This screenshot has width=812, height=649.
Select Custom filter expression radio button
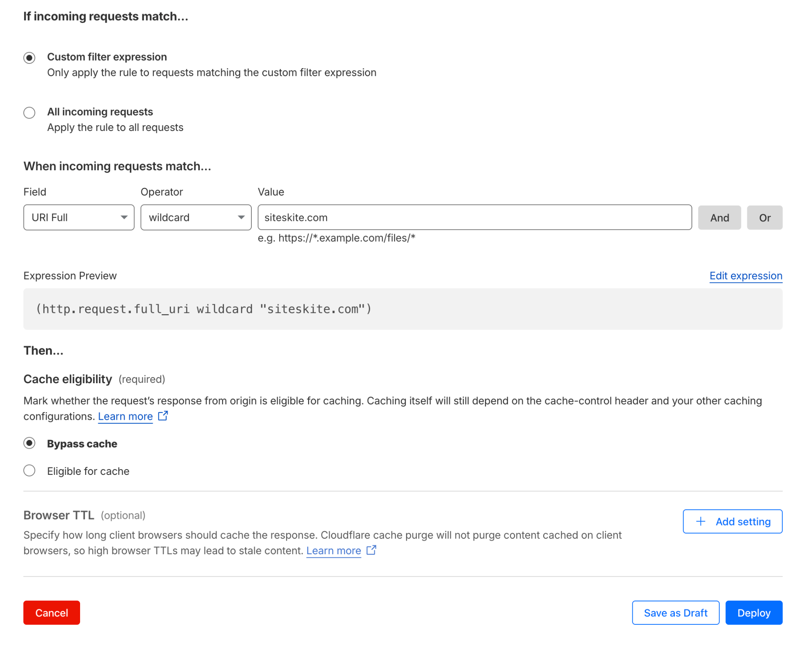(x=29, y=58)
